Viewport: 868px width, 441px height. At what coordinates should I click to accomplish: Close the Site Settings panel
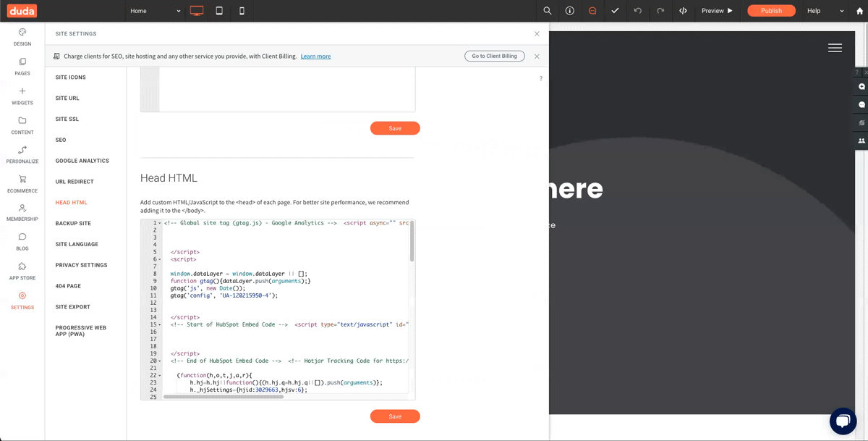coord(537,34)
